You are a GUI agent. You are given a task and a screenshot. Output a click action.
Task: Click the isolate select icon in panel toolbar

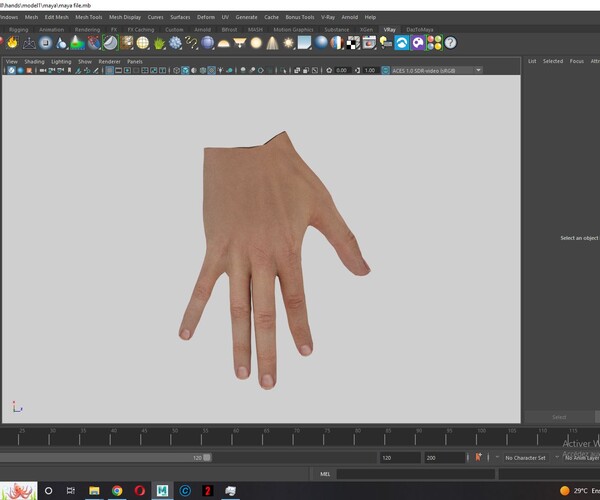point(283,70)
